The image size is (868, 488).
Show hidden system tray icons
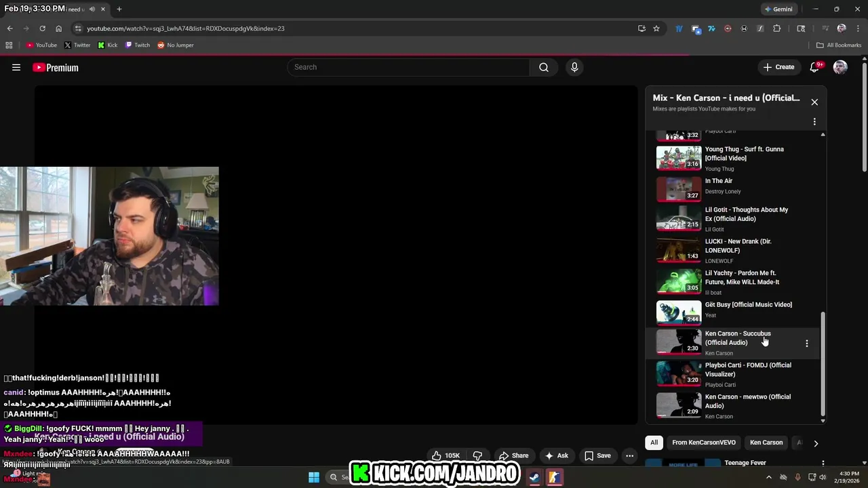[768, 477]
